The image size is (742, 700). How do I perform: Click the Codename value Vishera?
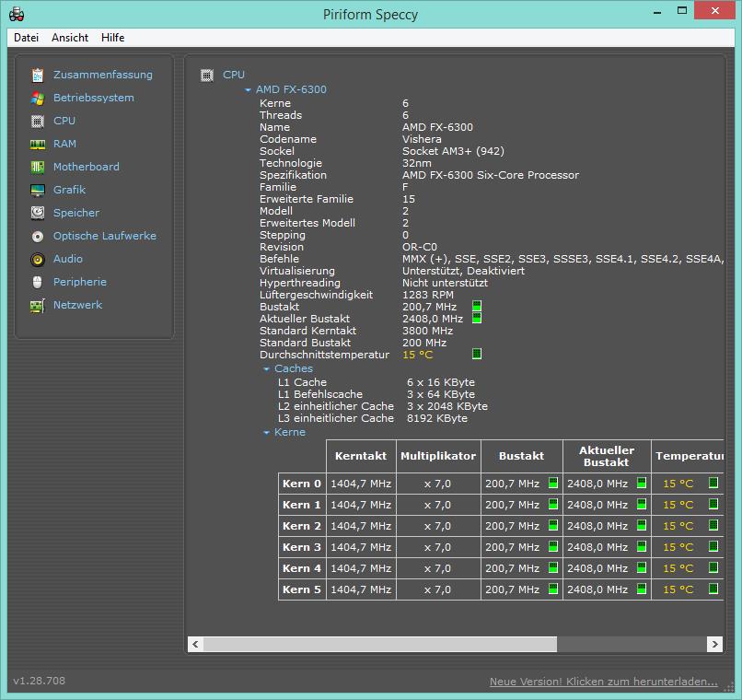[422, 140]
